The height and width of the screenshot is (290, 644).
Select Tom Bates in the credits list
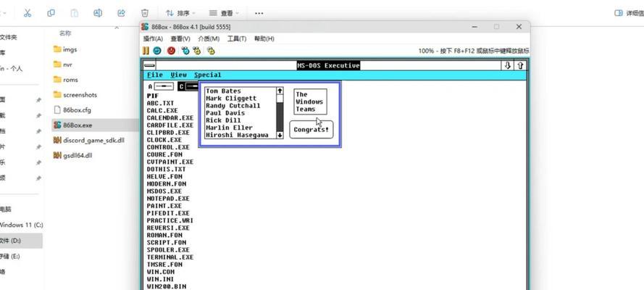pos(223,91)
